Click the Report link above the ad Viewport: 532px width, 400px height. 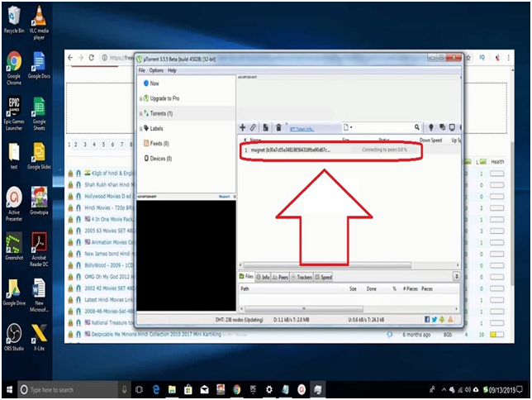pos(224,197)
